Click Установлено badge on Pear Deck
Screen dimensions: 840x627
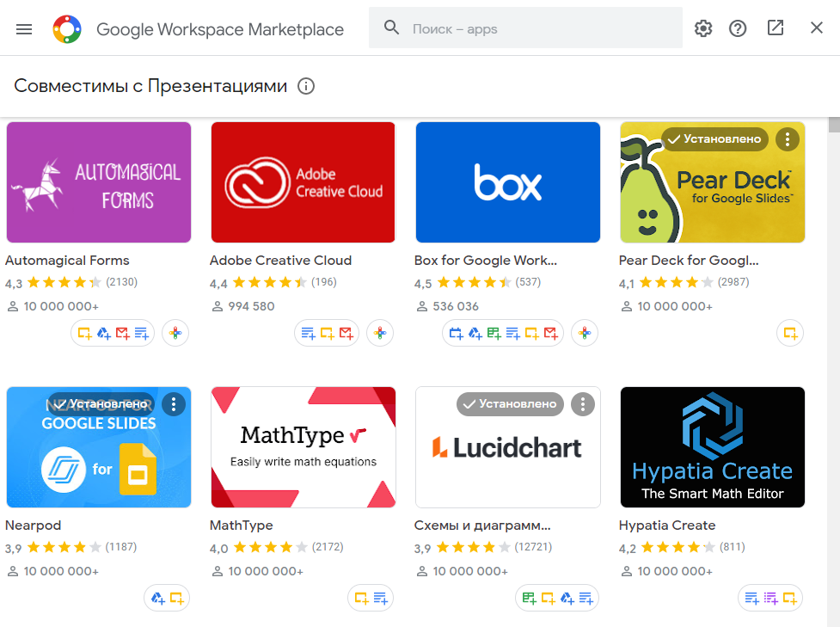[x=714, y=139]
